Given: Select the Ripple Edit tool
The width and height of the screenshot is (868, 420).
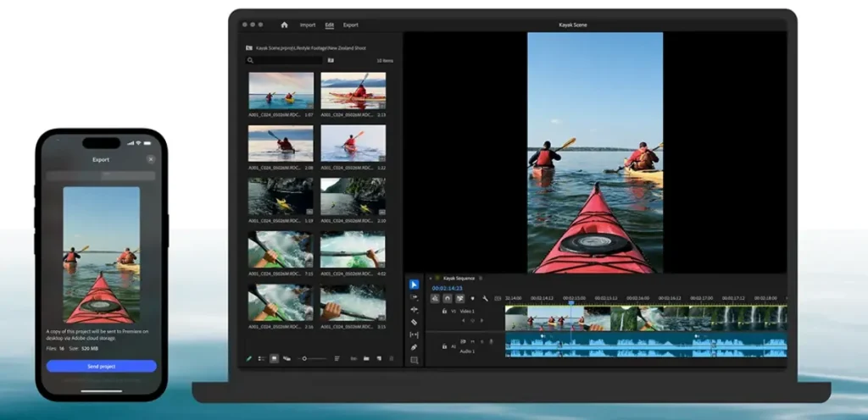Looking at the screenshot, I should click(x=414, y=310).
